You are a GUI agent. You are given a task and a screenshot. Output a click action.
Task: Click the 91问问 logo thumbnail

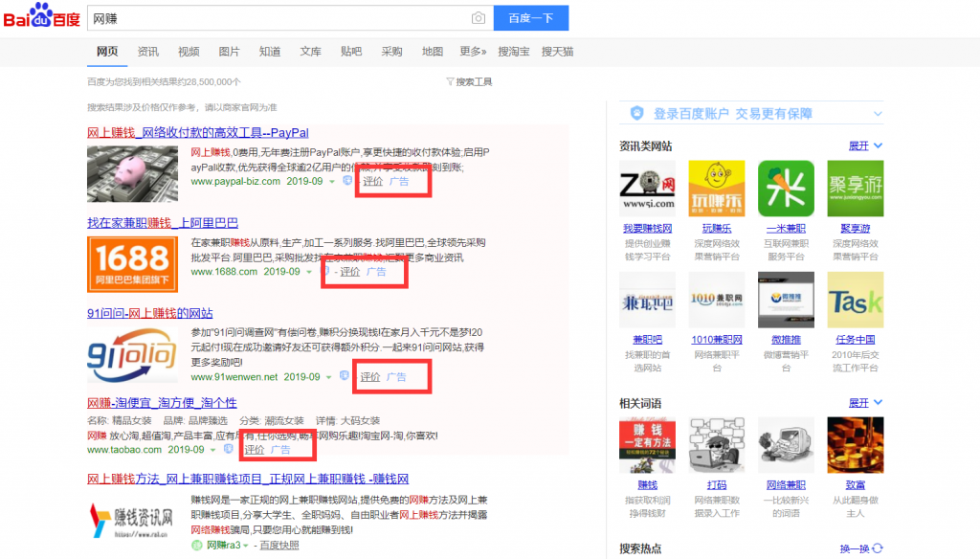132,354
